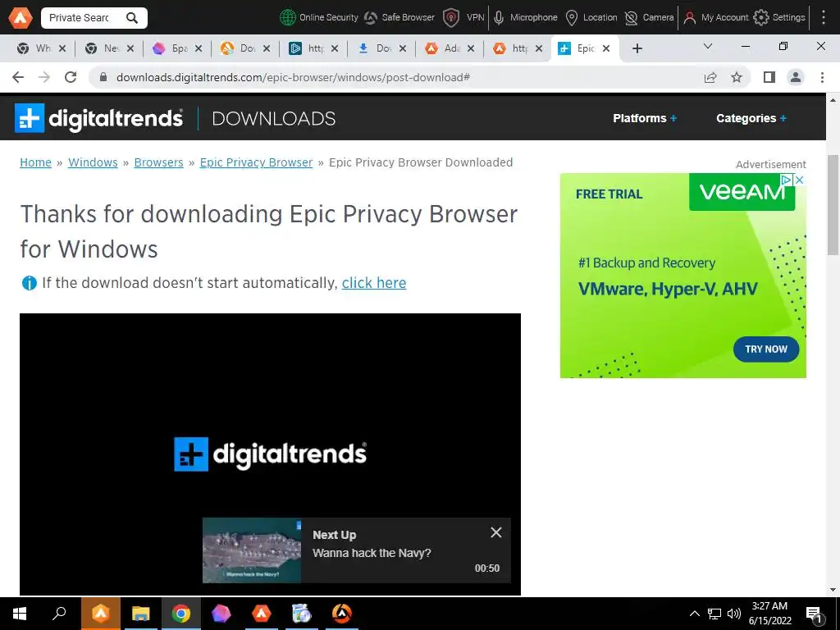Open AdChoices icon on ad

787,180
